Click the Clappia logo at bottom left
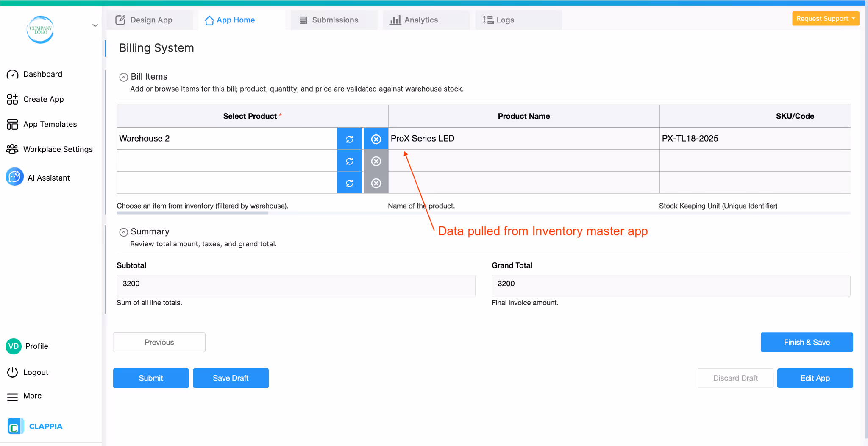This screenshot has width=868, height=446. click(15, 426)
